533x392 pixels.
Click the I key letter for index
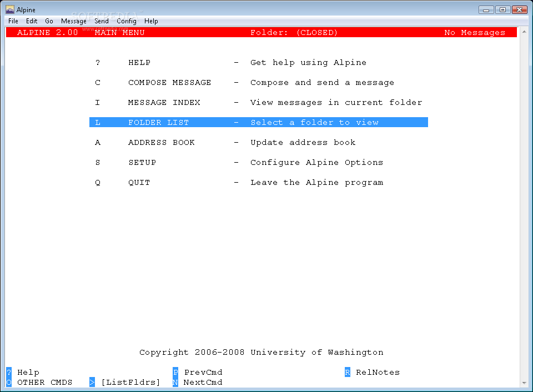pyautogui.click(x=98, y=103)
